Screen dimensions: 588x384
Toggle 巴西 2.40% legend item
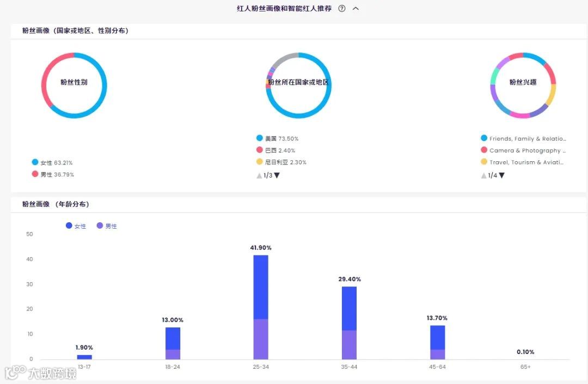pos(276,150)
